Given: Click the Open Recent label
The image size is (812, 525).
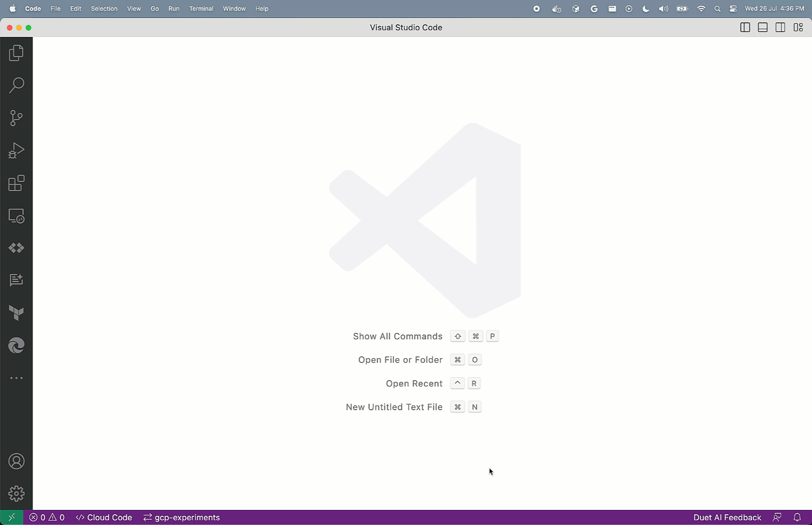Looking at the screenshot, I should 414,384.
